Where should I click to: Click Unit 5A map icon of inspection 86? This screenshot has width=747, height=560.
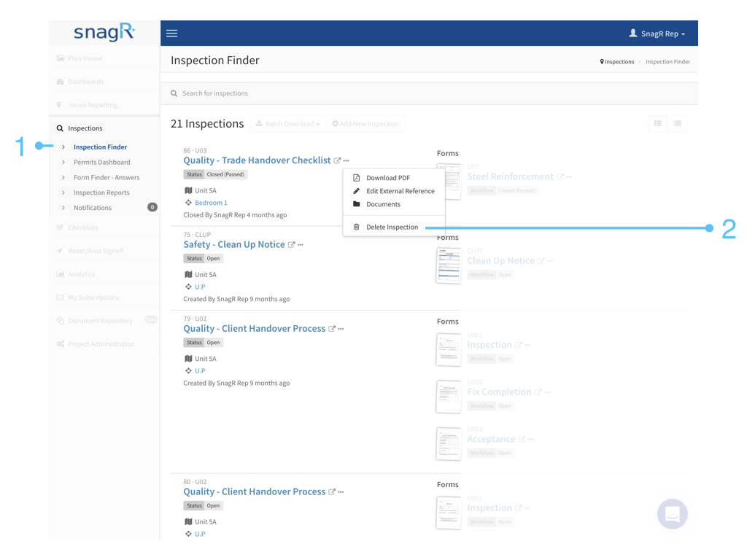point(188,190)
